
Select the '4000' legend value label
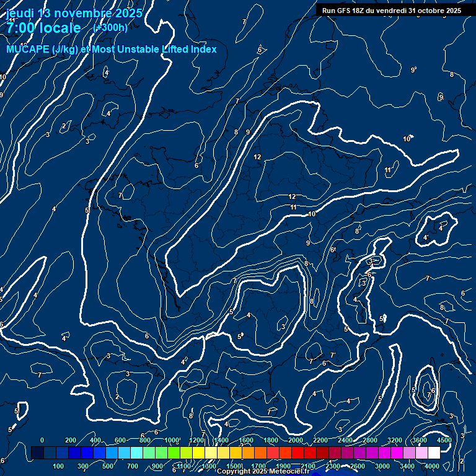(431, 466)
